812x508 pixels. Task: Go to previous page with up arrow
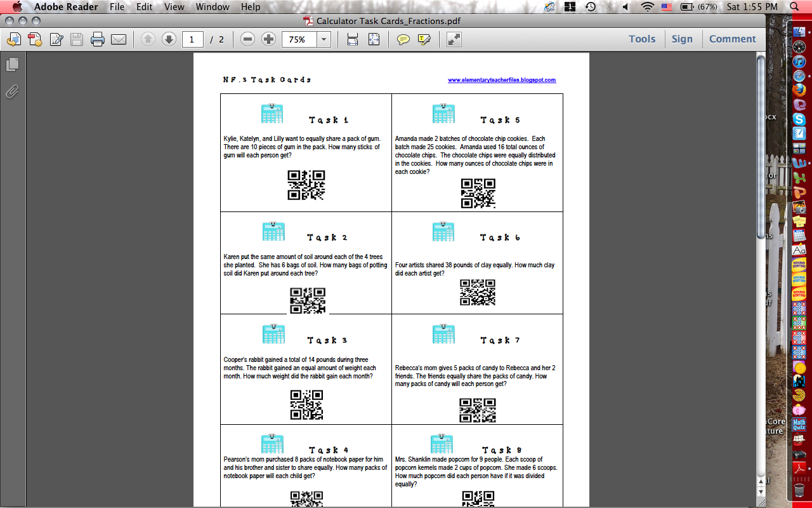[x=148, y=39]
